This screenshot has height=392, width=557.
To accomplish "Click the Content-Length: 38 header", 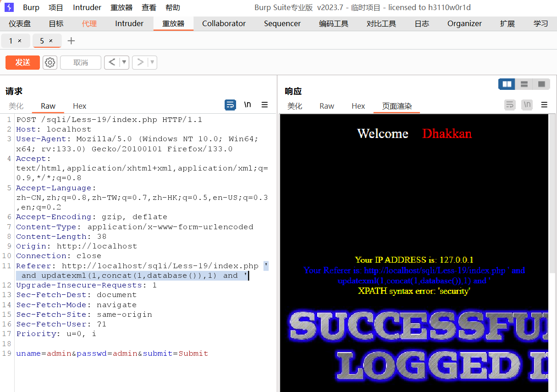I will [x=61, y=237].
